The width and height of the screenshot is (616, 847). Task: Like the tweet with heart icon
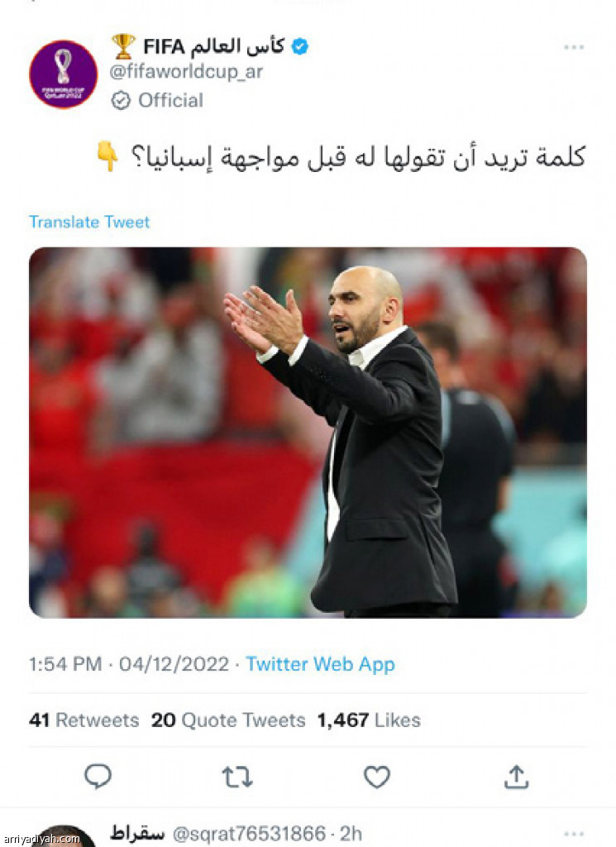point(377,777)
